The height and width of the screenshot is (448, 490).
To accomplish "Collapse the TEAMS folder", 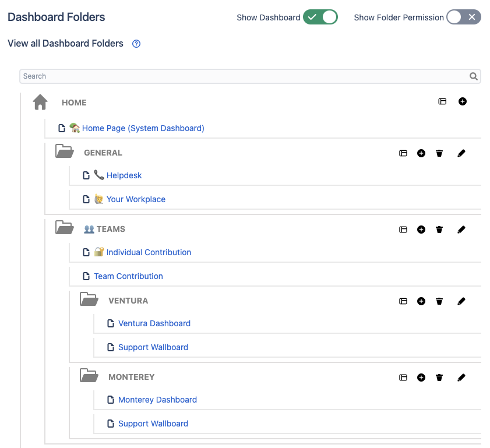I will tap(65, 227).
